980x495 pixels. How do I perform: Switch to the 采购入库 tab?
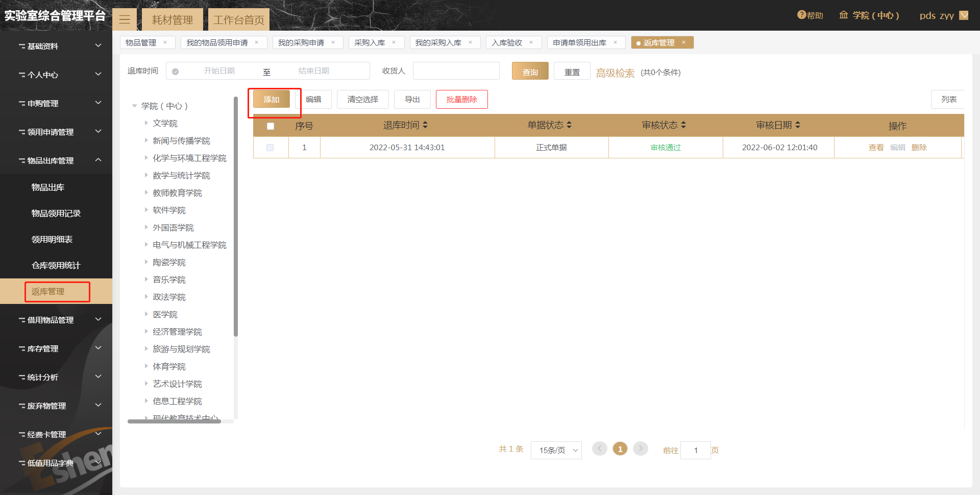click(370, 42)
